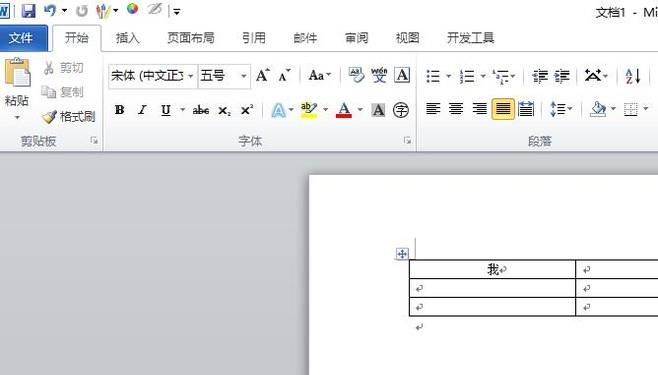This screenshot has height=375, width=658.
Task: Toggle superscript formatting
Action: (247, 110)
